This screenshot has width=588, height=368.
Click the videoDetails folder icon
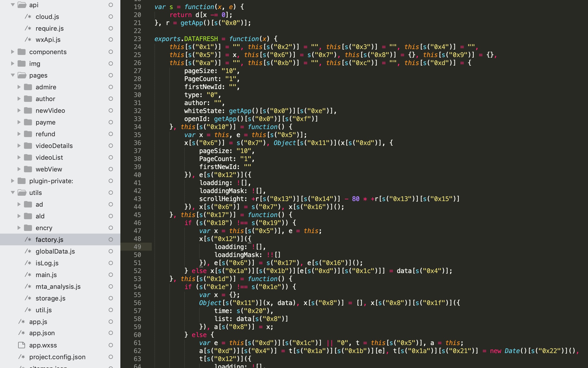pos(28,146)
